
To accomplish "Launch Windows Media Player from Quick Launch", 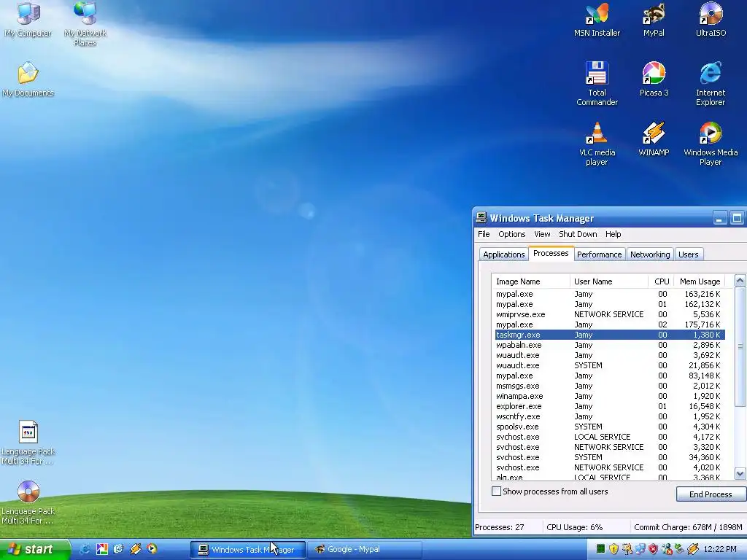I will pyautogui.click(x=152, y=549).
